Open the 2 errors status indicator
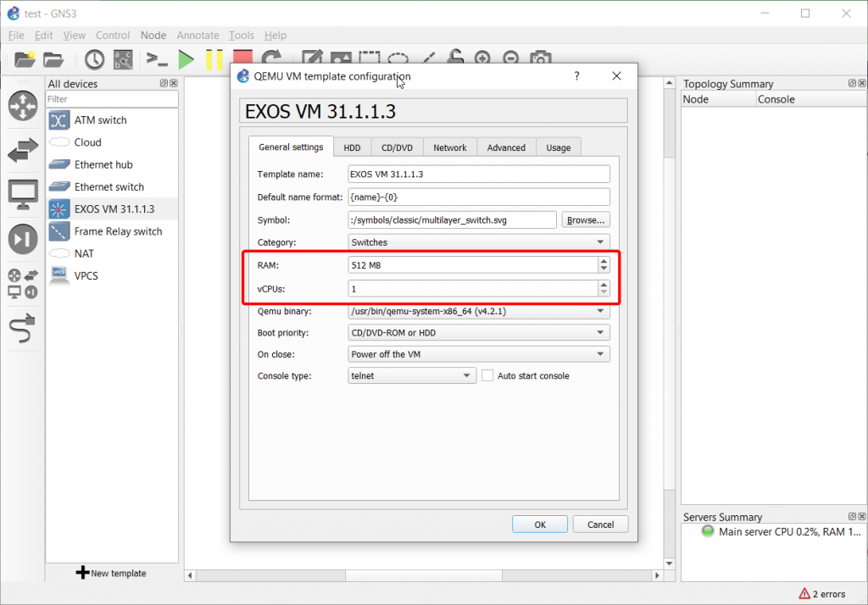The image size is (868, 605). tap(822, 594)
